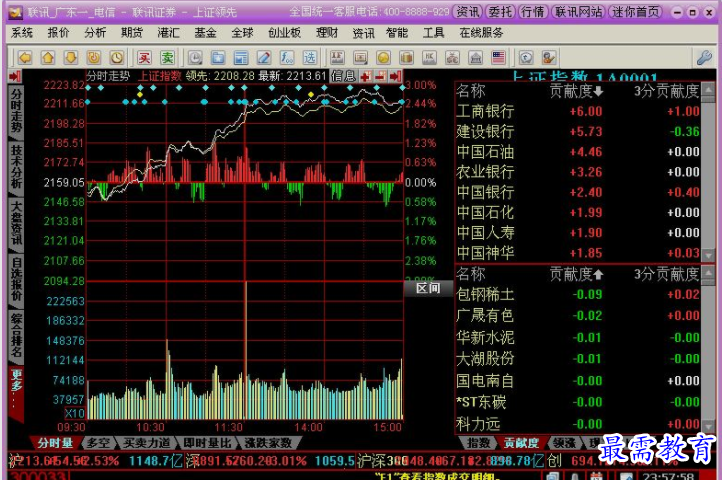Click the bicycle-shaped toolbar icon

click(452, 58)
